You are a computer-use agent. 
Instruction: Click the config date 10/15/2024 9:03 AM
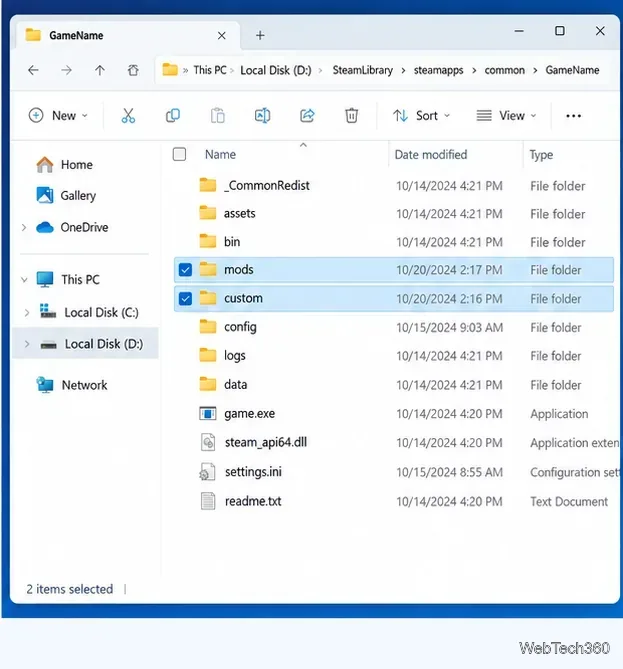click(449, 328)
